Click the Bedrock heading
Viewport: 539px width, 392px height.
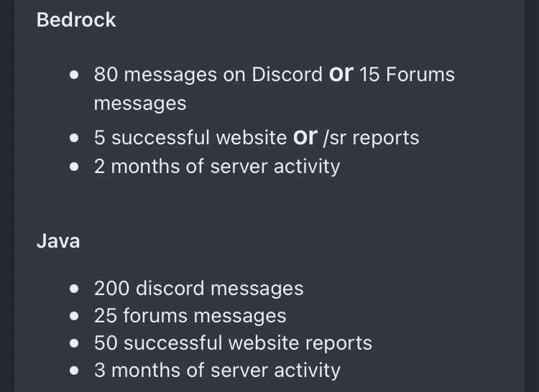tap(76, 20)
